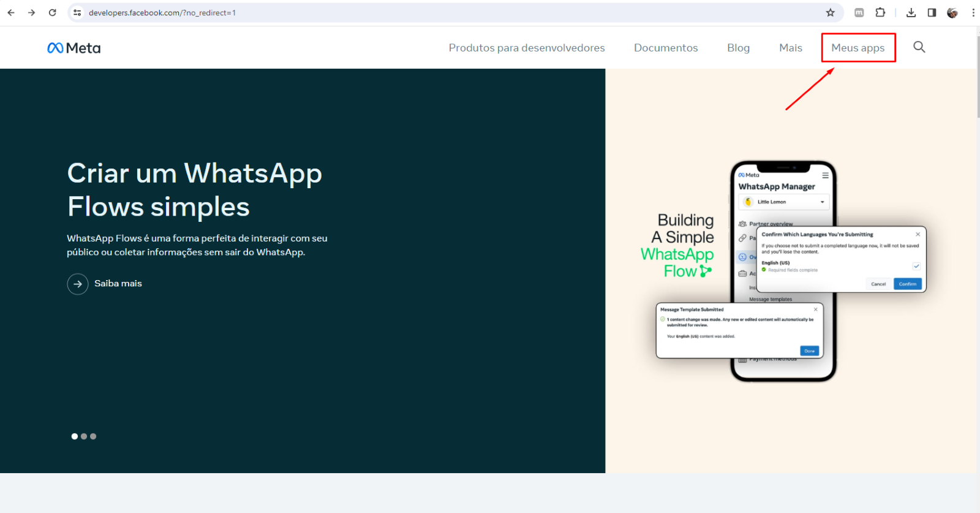Toggle the browser side panel icon

pos(932,12)
